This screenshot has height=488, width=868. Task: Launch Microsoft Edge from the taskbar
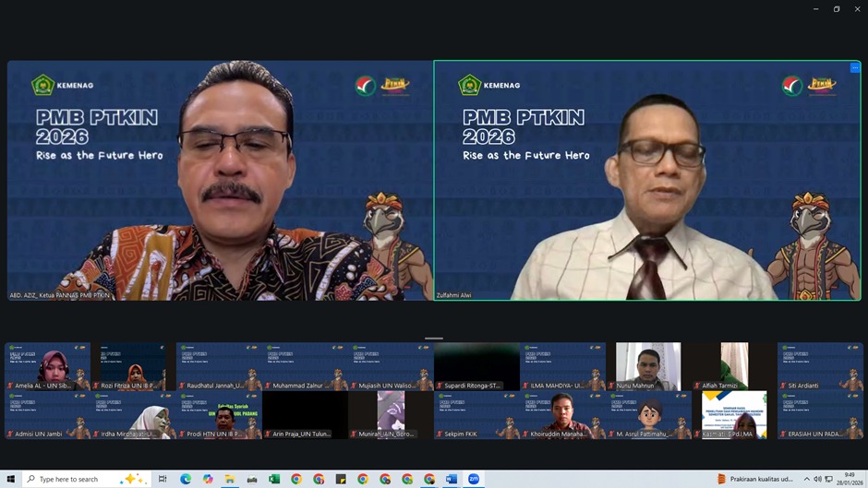click(186, 479)
